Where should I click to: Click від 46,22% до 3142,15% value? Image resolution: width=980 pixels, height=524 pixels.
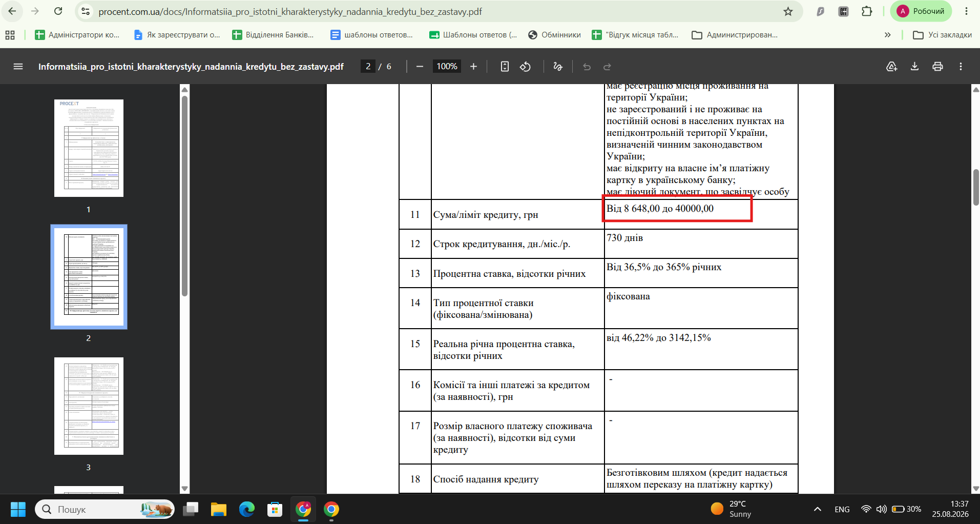(x=659, y=338)
